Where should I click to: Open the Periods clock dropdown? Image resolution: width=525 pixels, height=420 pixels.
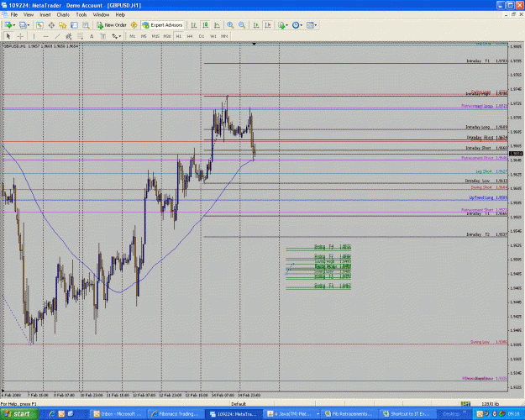point(297,25)
